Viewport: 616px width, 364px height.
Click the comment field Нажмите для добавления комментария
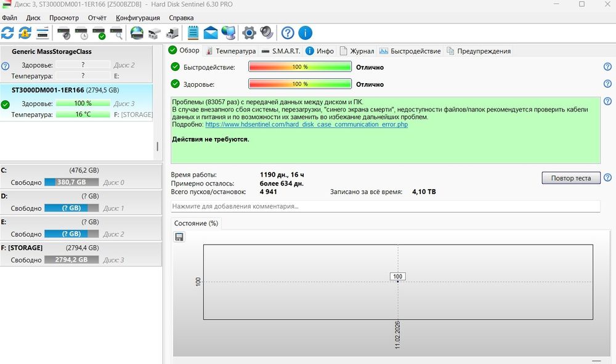tap(386, 206)
